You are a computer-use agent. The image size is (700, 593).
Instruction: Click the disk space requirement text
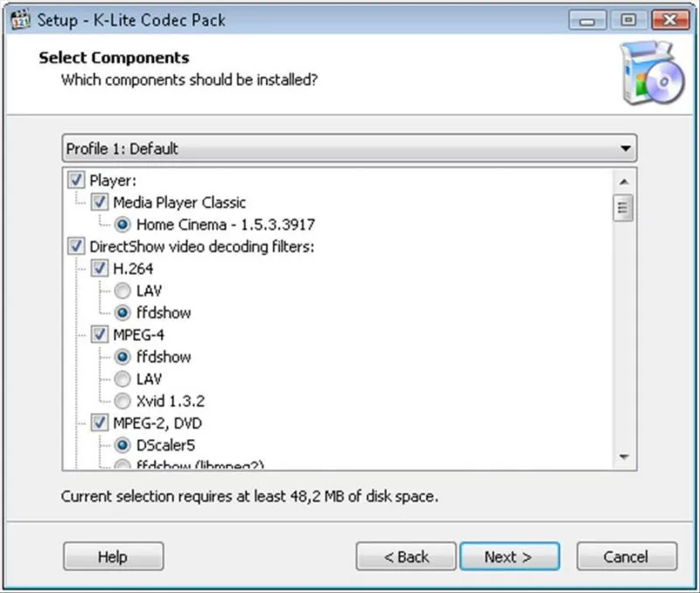click(x=249, y=496)
